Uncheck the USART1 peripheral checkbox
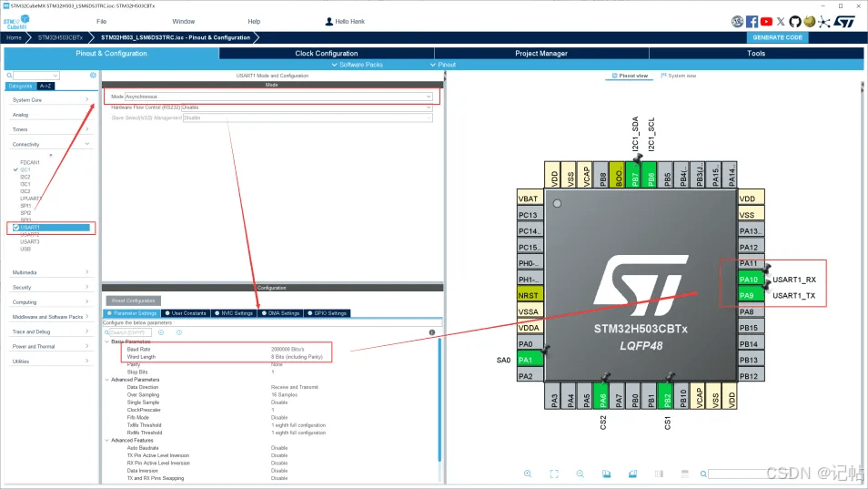The image size is (868, 489). tap(16, 227)
